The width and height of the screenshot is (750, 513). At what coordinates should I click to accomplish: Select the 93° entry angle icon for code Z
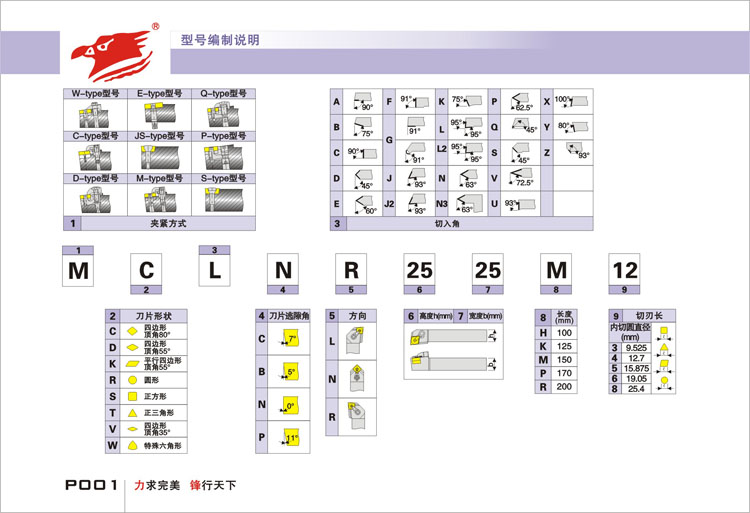tap(577, 151)
